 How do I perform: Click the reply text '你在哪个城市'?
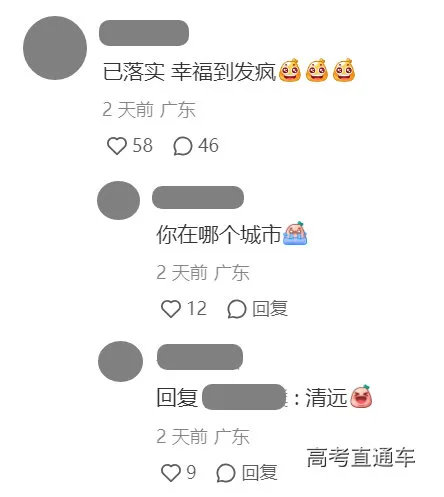[x=219, y=234]
